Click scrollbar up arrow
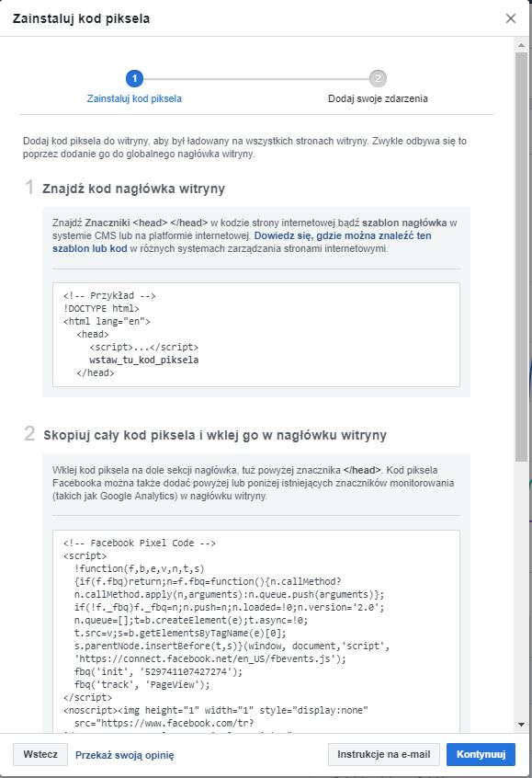This screenshot has width=532, height=778. click(x=521, y=45)
